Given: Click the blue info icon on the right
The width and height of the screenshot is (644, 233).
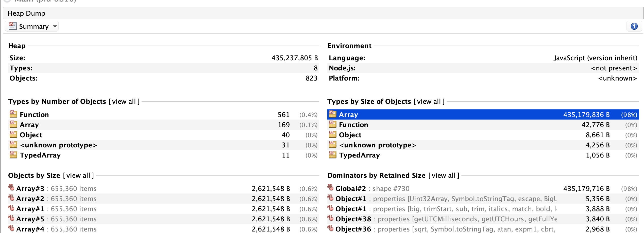Looking at the screenshot, I should [634, 26].
